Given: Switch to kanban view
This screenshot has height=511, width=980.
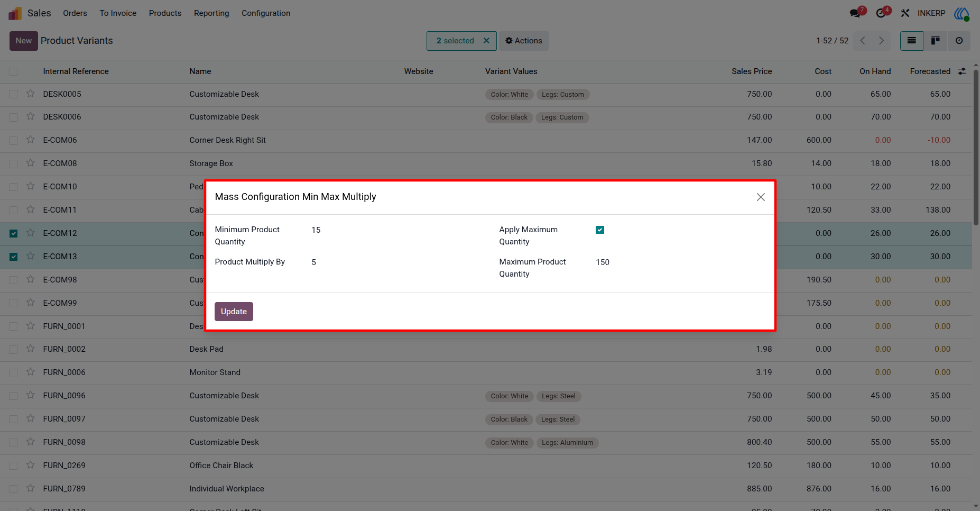Looking at the screenshot, I should [x=936, y=41].
